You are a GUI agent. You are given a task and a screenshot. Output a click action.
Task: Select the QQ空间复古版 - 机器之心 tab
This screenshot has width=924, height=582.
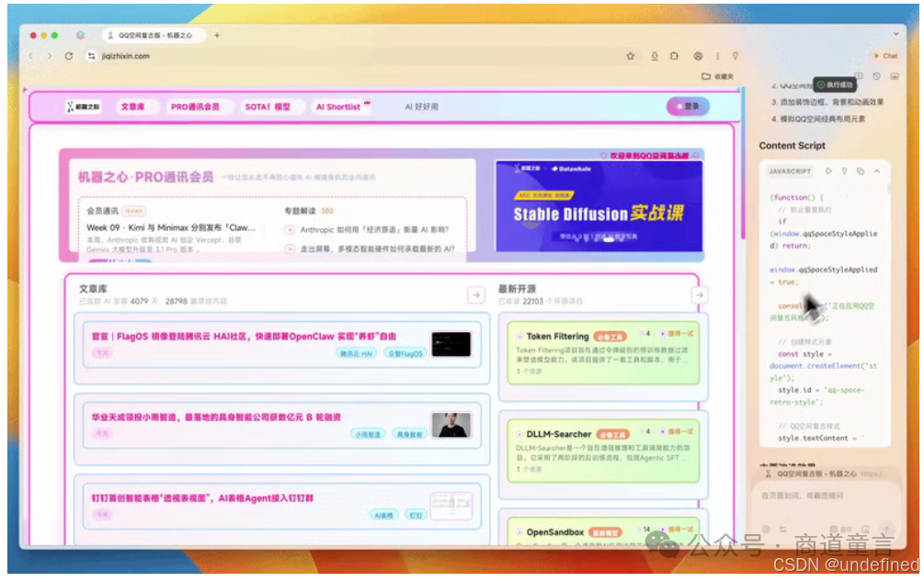coord(154,35)
